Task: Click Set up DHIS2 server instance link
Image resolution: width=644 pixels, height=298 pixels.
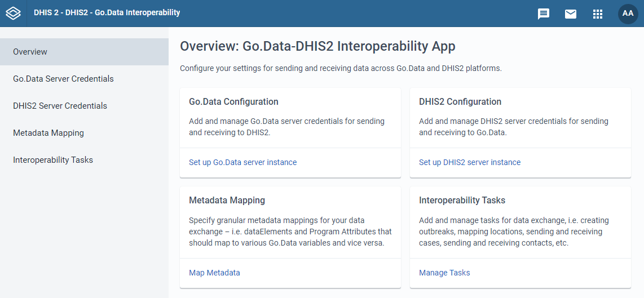Action: [469, 162]
